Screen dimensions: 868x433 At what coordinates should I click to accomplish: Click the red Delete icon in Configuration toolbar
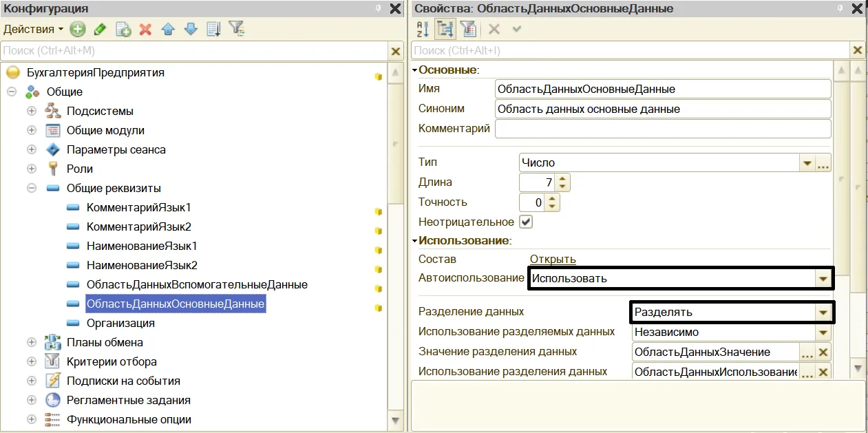[x=145, y=29]
